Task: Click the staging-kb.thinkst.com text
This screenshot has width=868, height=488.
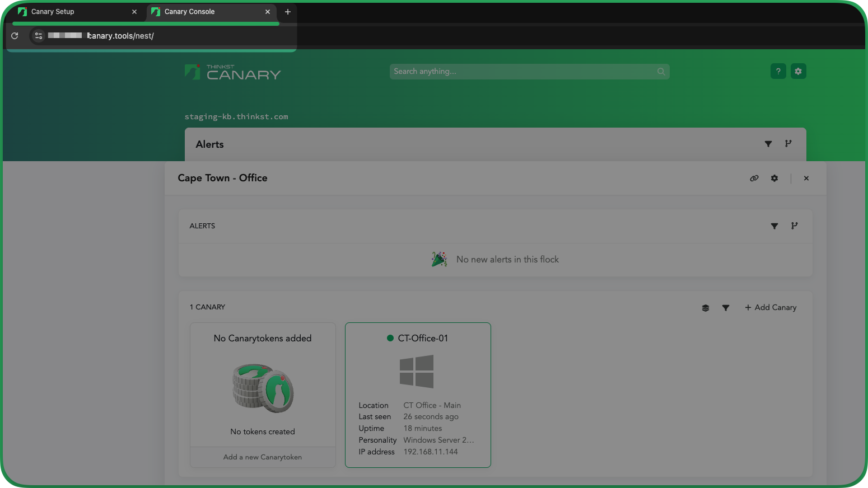Action: click(x=236, y=117)
